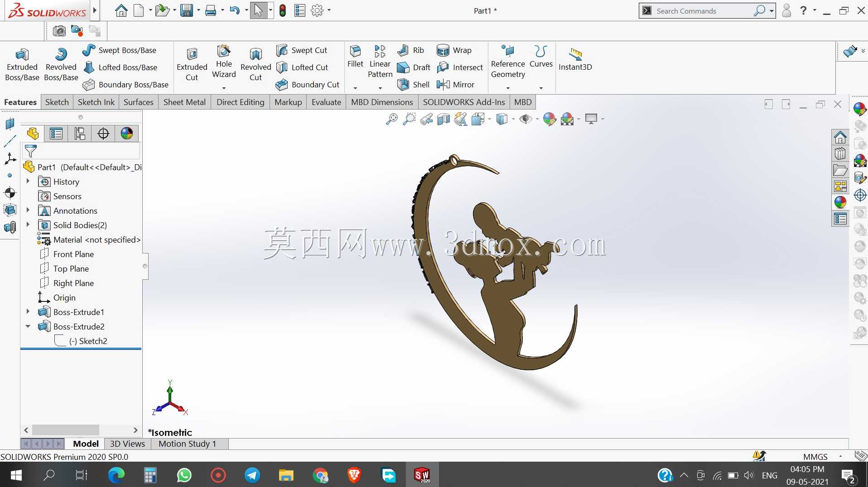This screenshot has width=868, height=487.
Task: Choose Lofted Cut
Action: click(302, 67)
